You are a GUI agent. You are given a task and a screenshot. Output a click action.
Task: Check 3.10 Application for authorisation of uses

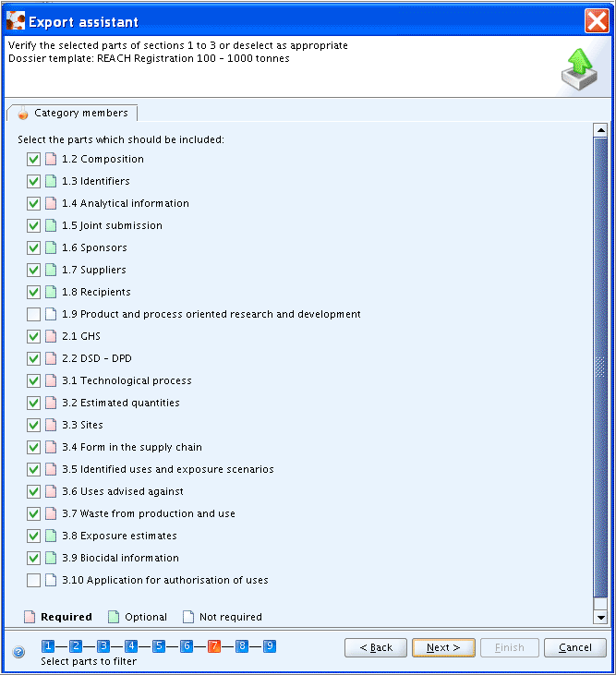[x=33, y=580]
